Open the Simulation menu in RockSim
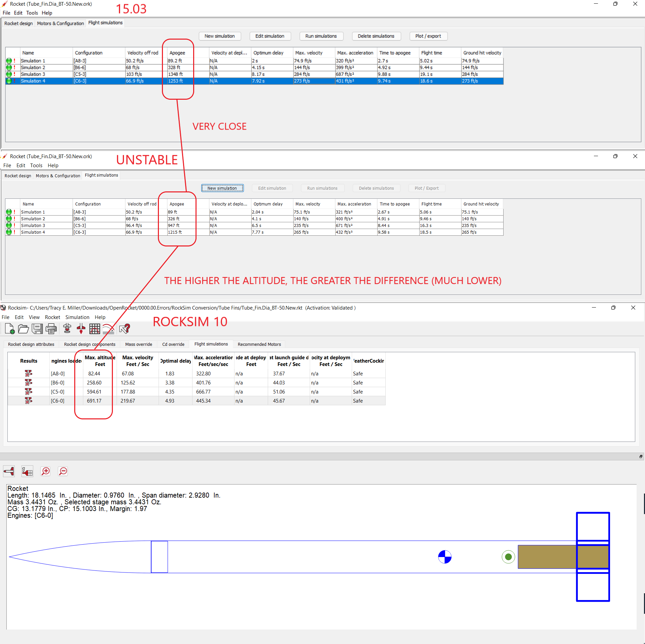This screenshot has width=645, height=644. point(77,317)
